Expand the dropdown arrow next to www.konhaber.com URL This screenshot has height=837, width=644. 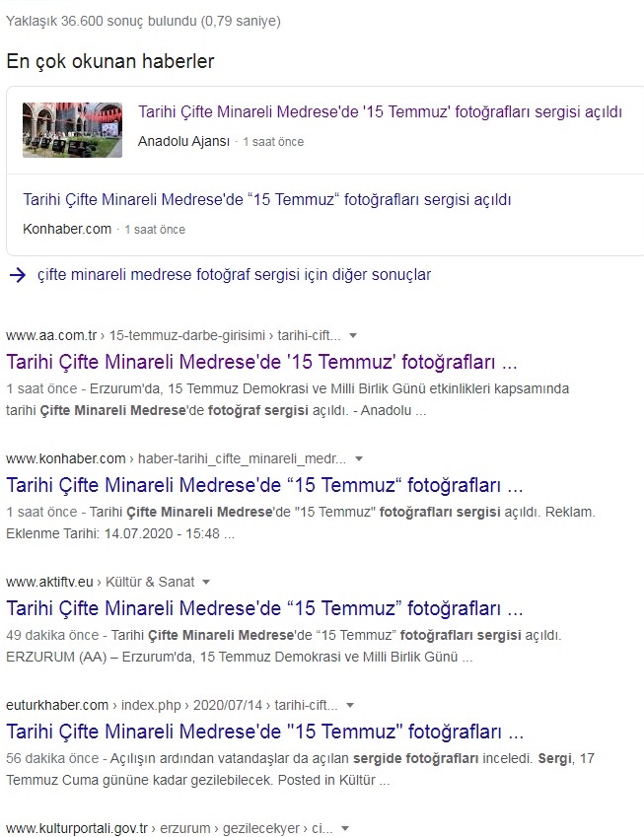[359, 459]
